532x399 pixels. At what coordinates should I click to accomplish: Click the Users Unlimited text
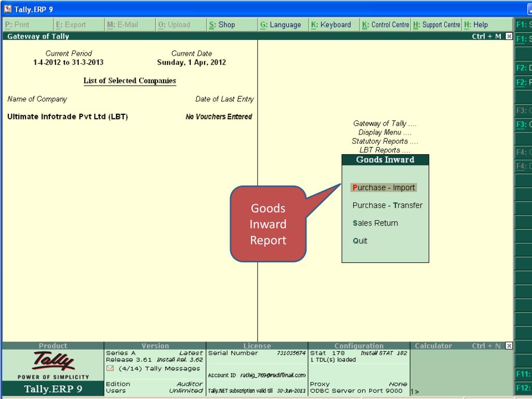(x=154, y=391)
